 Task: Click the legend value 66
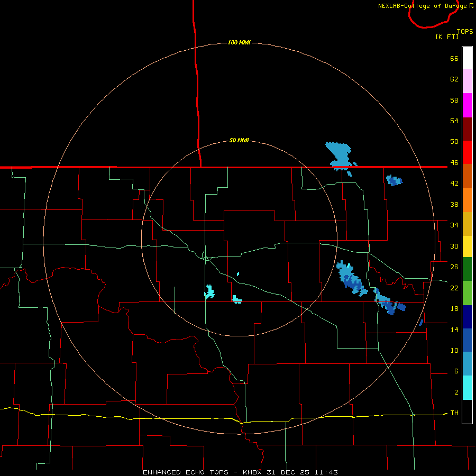tap(454, 58)
